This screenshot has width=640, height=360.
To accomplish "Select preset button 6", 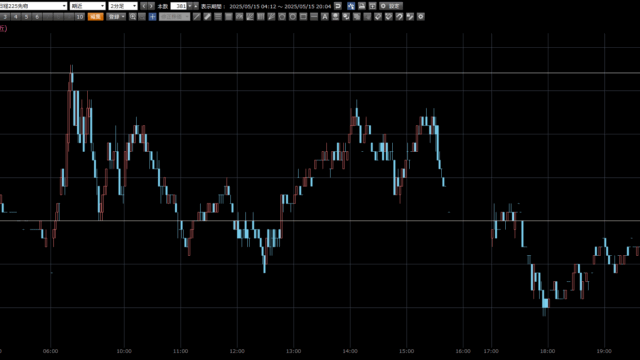I will click(37, 17).
